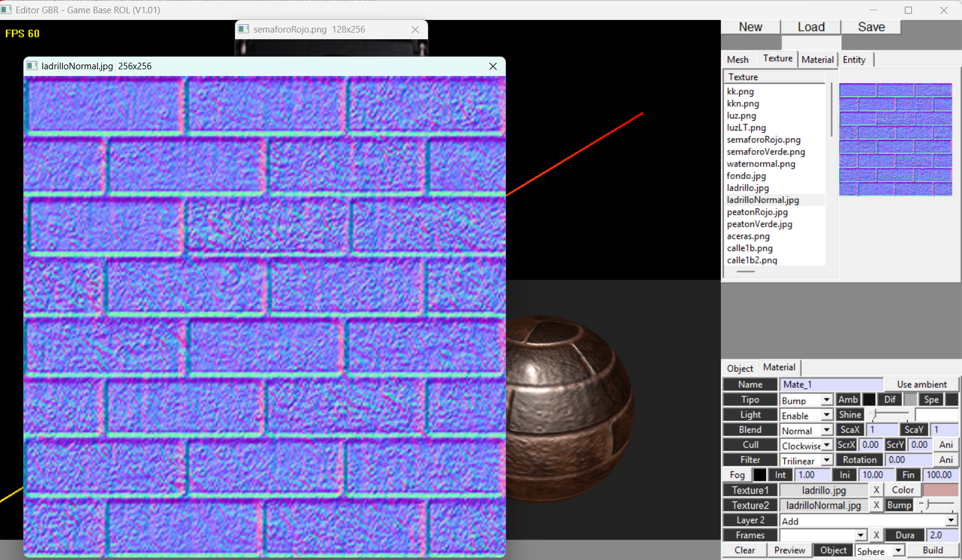Remove Texture2 ladrilloNormal.jpg with X button

point(876,505)
